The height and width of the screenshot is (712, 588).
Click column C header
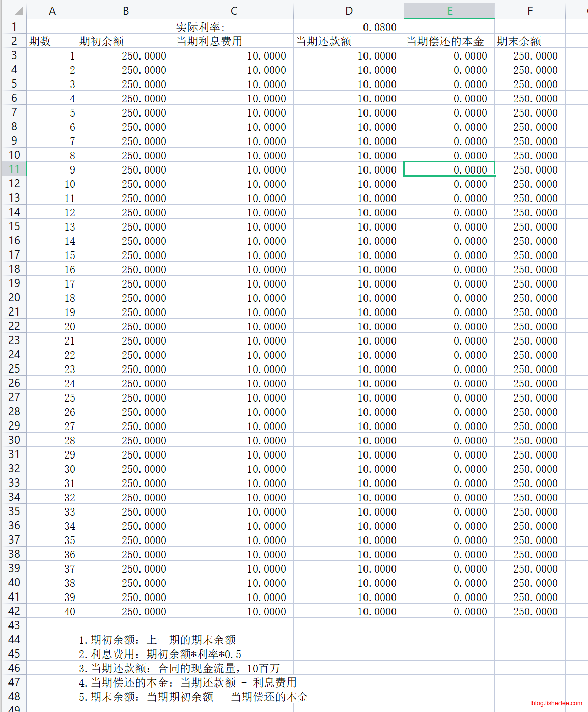[234, 11]
